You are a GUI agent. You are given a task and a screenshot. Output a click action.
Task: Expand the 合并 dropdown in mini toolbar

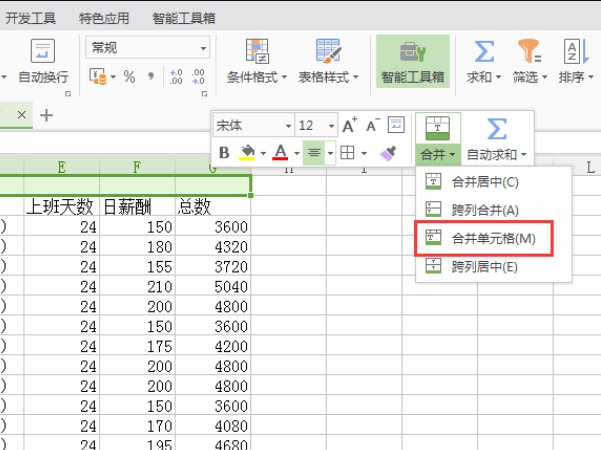pyautogui.click(x=438, y=154)
